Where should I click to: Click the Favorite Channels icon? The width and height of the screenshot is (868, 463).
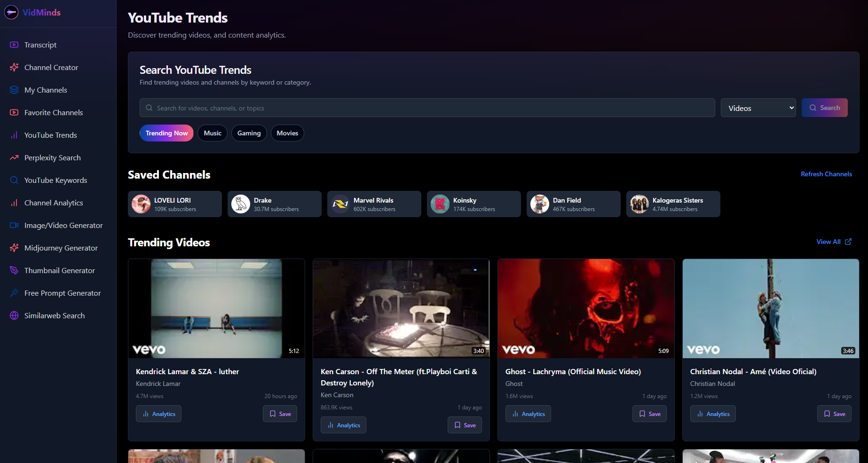[x=14, y=112]
